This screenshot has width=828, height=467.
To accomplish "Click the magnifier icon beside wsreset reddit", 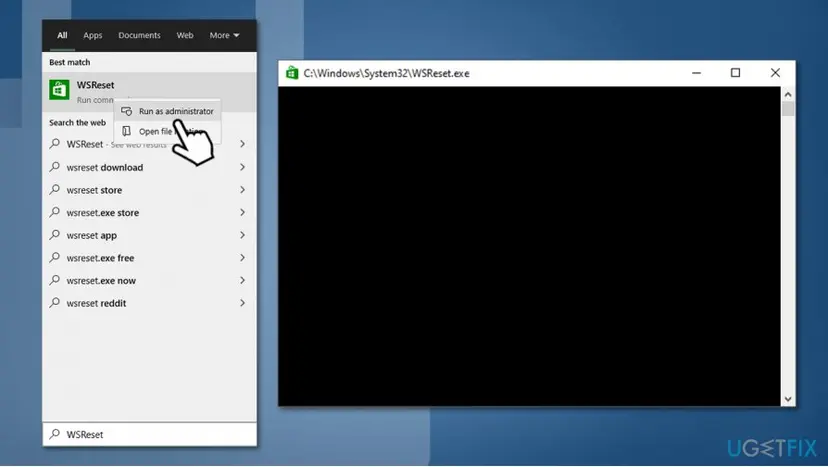I will click(54, 303).
